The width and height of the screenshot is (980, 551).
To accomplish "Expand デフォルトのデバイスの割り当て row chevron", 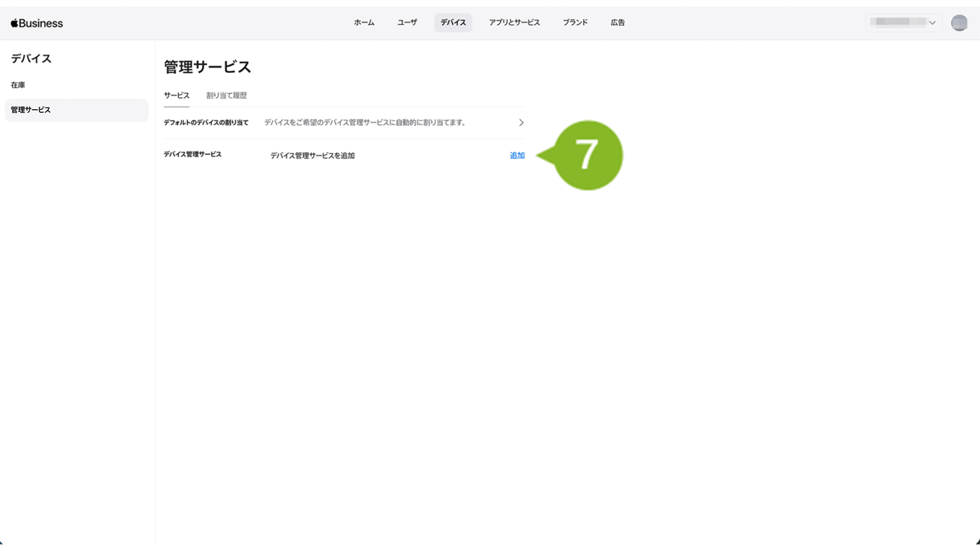I will 521,122.
